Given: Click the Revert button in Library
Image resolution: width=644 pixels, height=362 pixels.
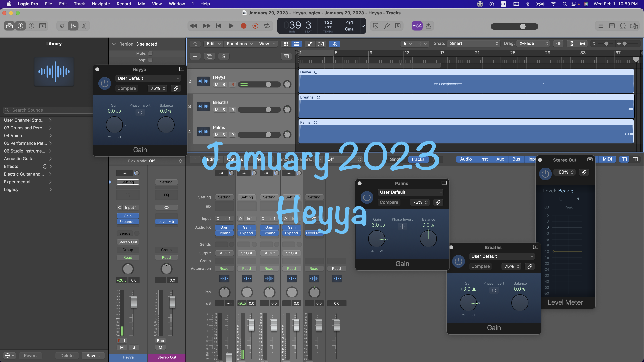Looking at the screenshot, I should 30,355.
